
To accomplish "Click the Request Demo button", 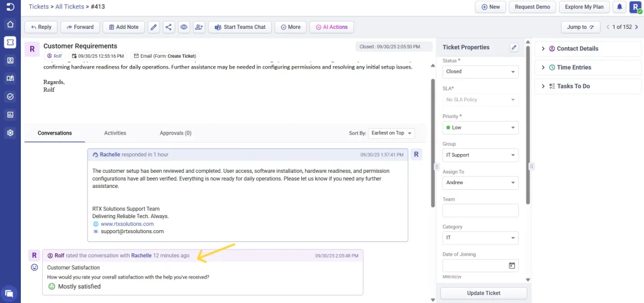I will point(532,7).
